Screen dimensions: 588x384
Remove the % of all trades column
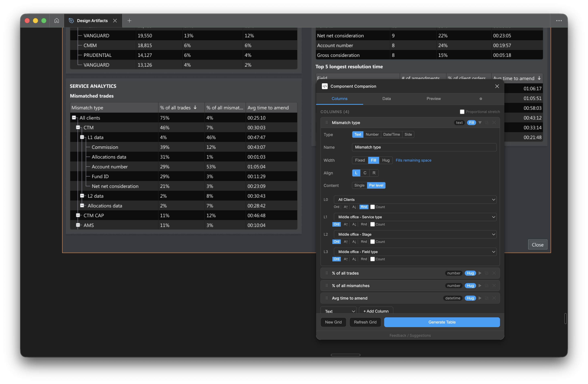point(494,273)
